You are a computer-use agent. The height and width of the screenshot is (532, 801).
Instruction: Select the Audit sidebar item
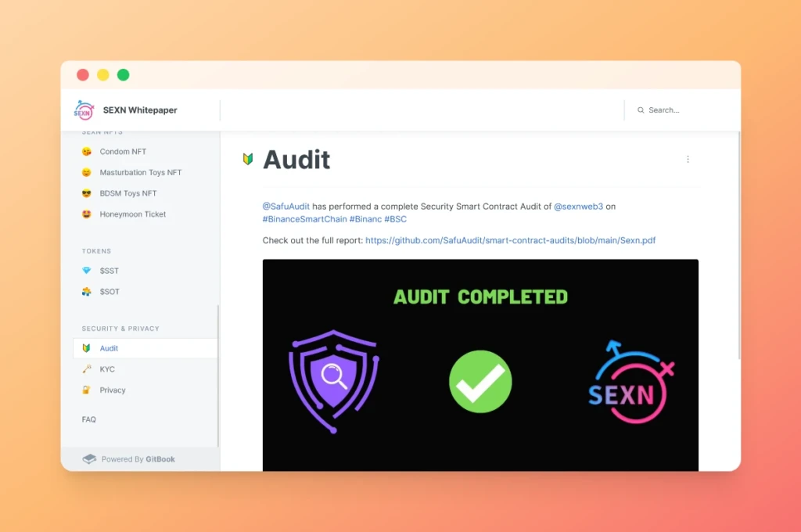(x=145, y=348)
